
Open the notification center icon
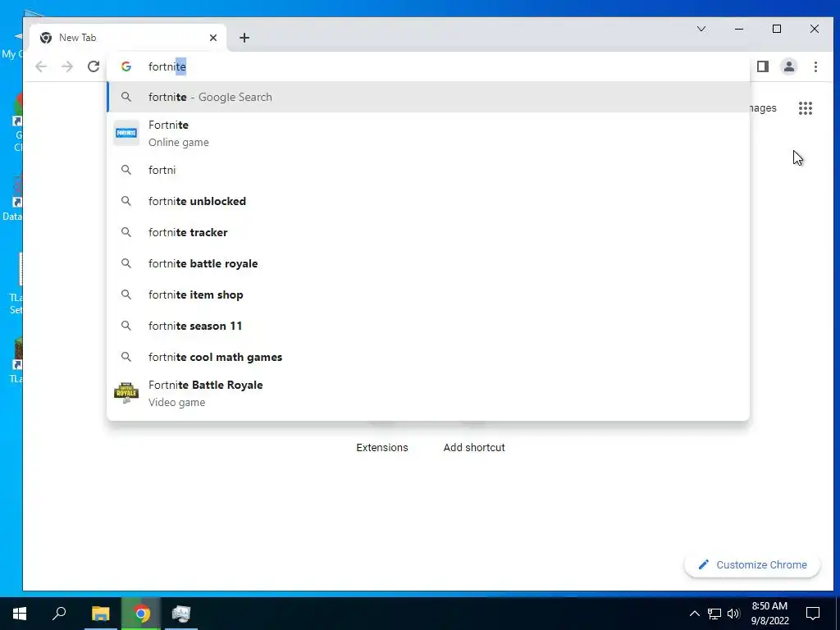813,614
